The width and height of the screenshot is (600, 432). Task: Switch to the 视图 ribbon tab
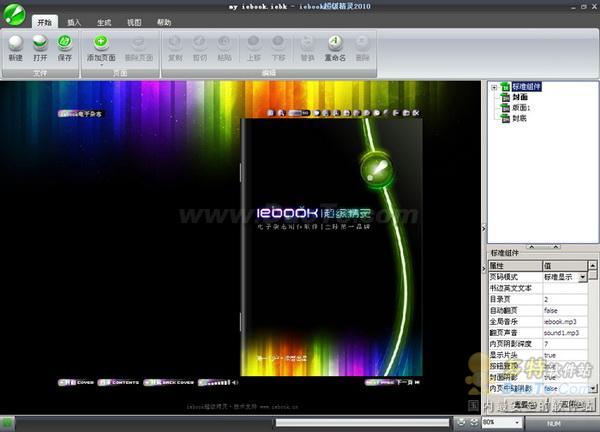[x=134, y=22]
